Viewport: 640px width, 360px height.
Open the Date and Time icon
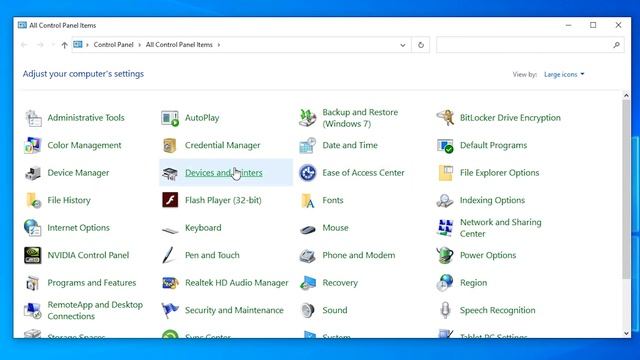click(x=307, y=145)
